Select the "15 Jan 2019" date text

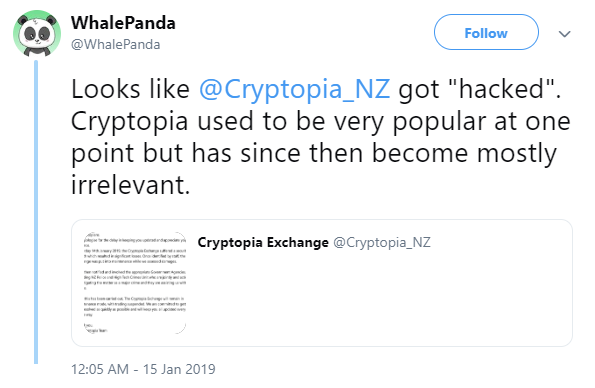click(179, 369)
